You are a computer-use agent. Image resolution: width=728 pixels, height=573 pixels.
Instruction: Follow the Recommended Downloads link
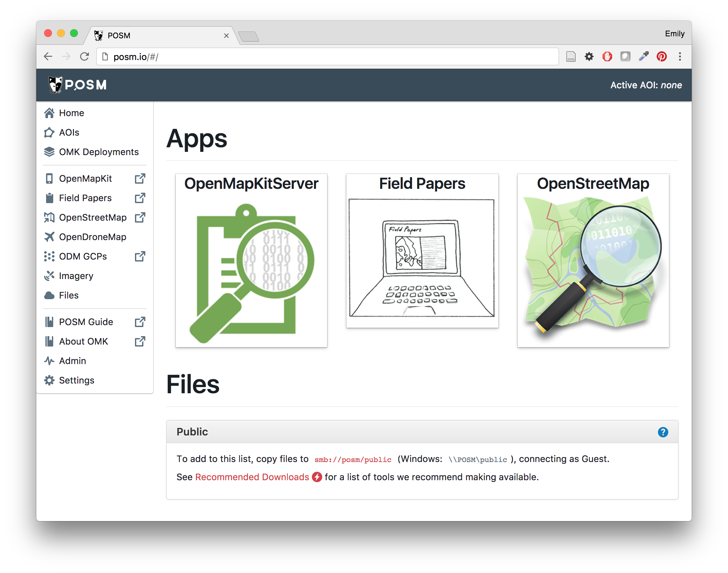click(x=252, y=477)
